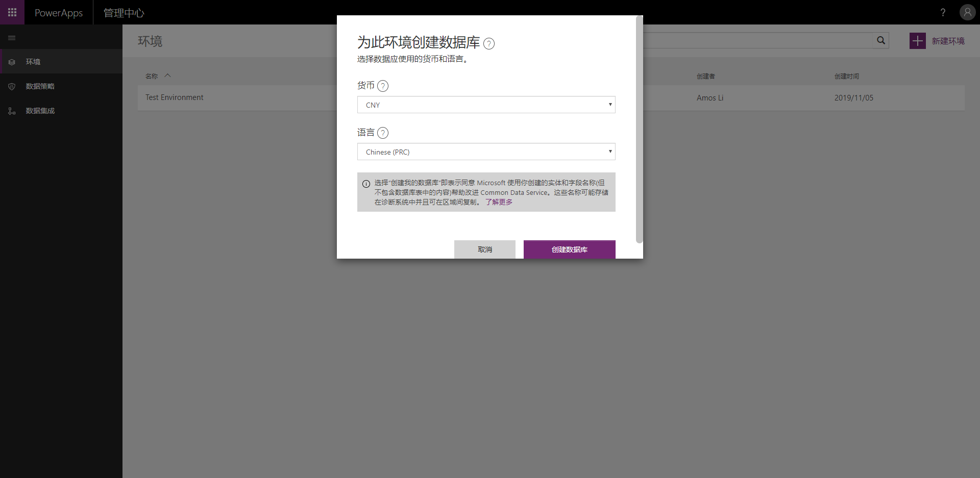This screenshot has width=980, height=478.
Task: Open help for 为此环境创建数据库
Action: click(489, 43)
